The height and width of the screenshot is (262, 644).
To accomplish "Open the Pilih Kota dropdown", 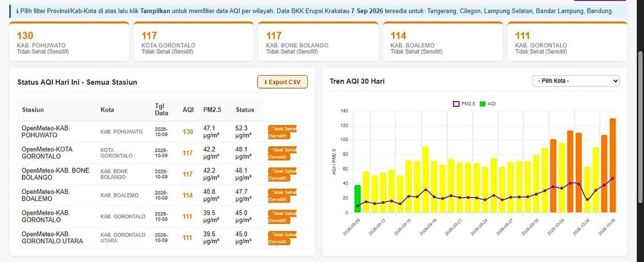I will 576,81.
